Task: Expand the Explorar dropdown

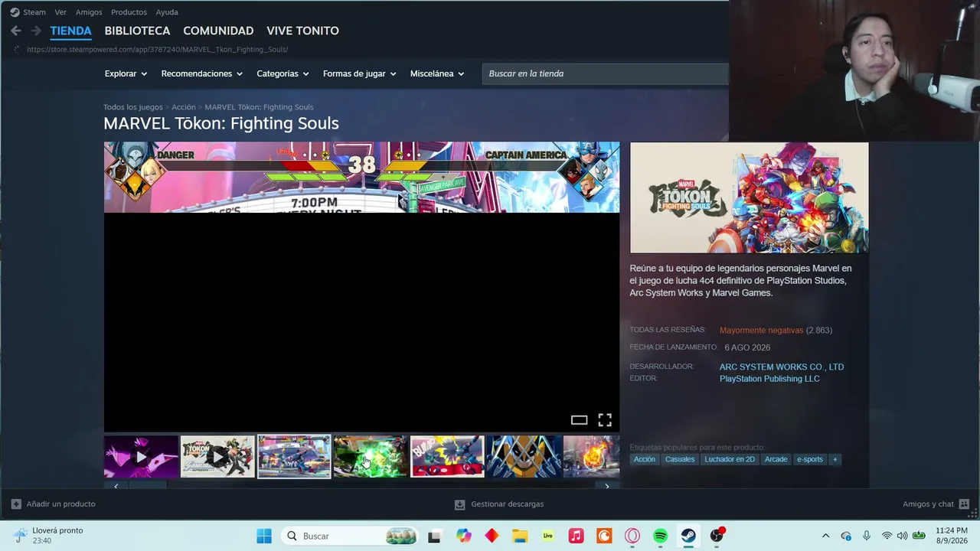Action: point(126,73)
